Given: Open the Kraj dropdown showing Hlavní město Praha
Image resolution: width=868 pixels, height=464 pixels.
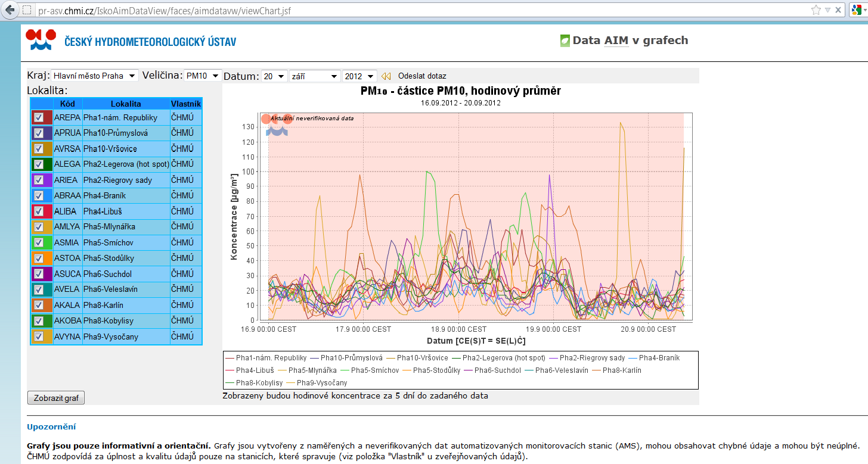Looking at the screenshot, I should 94,76.
